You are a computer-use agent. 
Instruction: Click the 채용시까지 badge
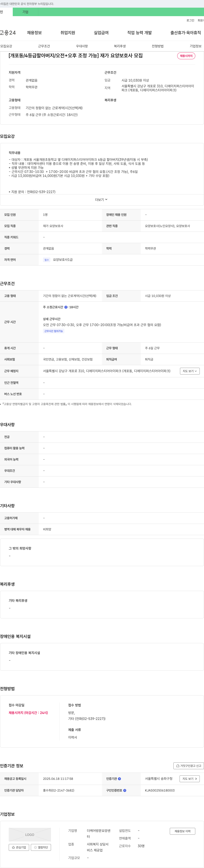186,56
